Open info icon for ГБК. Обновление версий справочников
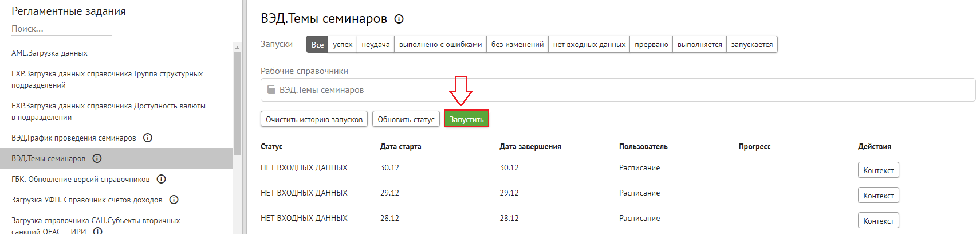 click(161, 179)
